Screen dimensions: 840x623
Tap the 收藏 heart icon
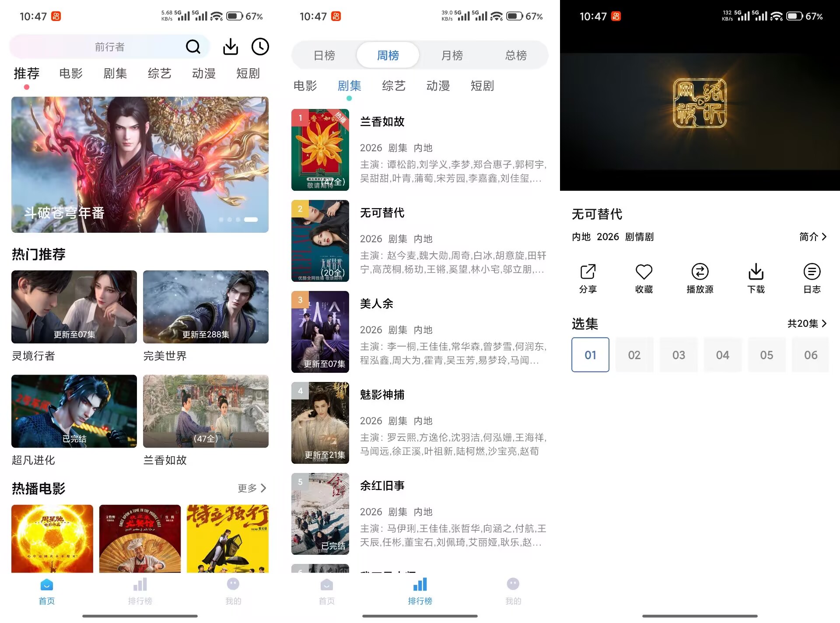pos(644,271)
